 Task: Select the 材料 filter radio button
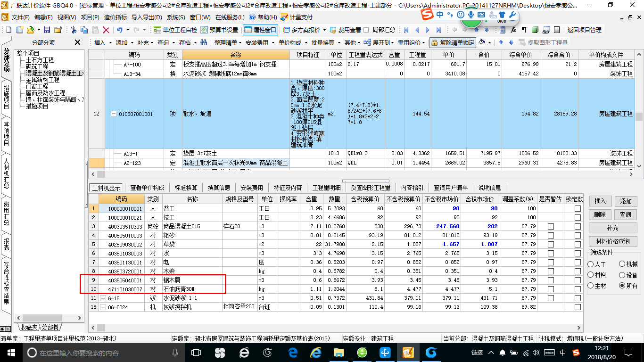click(591, 275)
